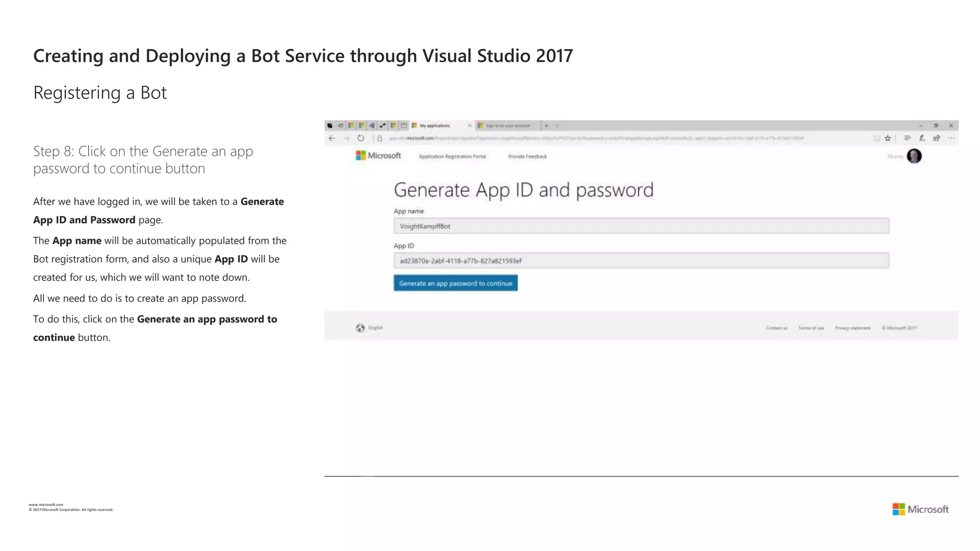The image size is (980, 551).
Task: Click the Provide Feedback link
Action: click(527, 156)
